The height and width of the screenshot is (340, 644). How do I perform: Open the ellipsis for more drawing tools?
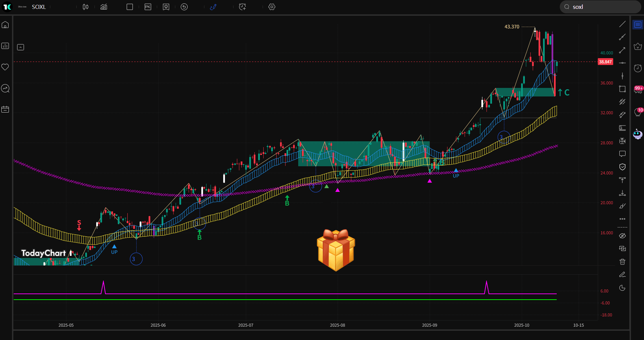(623, 219)
